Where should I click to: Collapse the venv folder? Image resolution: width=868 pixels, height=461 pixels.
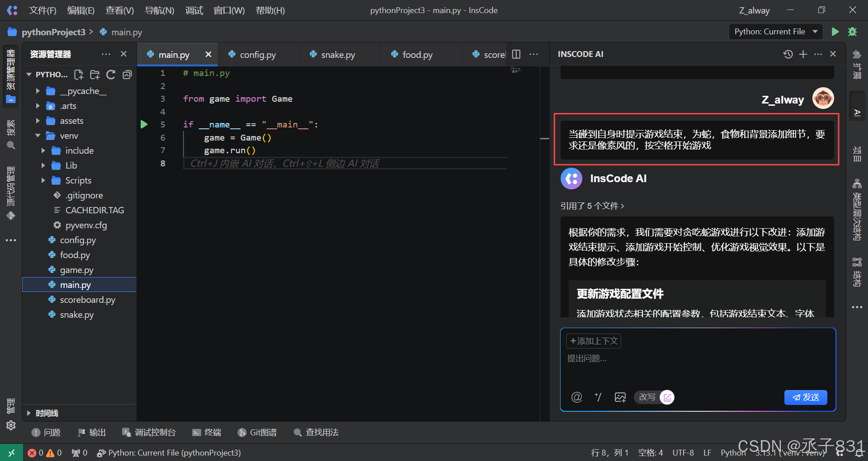(38, 136)
